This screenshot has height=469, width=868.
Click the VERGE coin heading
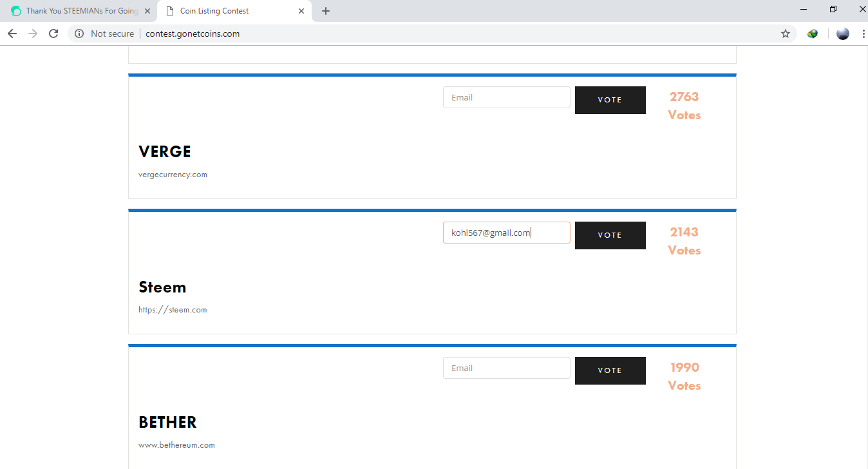(x=165, y=152)
